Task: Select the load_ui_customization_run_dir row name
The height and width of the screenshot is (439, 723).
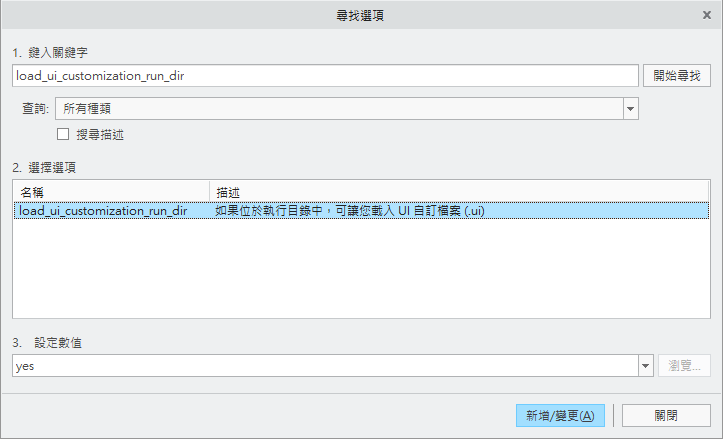Action: click(103, 211)
